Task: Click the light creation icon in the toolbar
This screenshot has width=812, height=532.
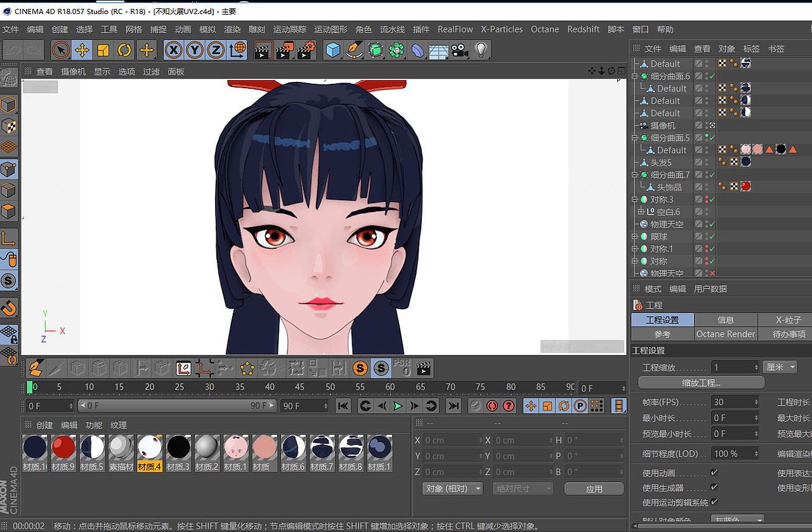Action: [480, 50]
